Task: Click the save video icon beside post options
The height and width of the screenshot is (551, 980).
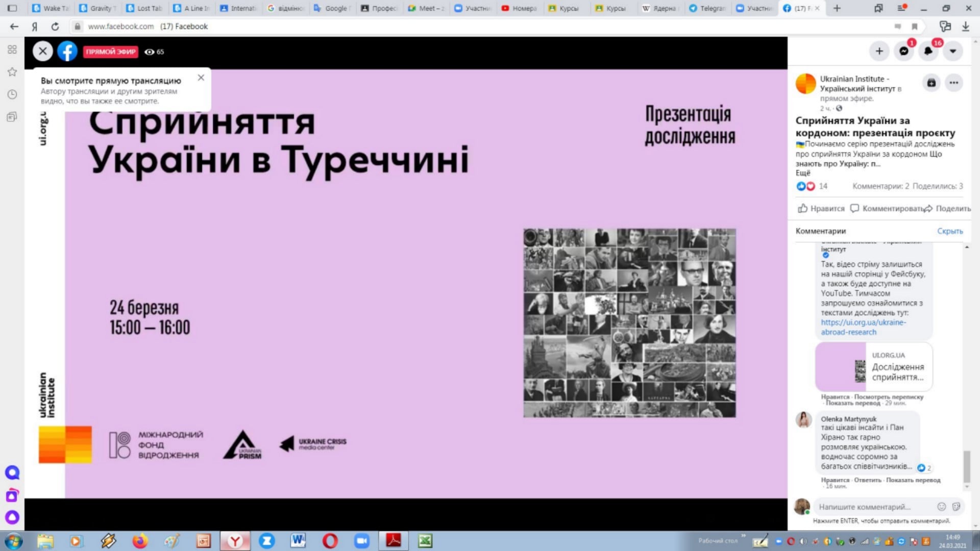Action: coord(932,83)
